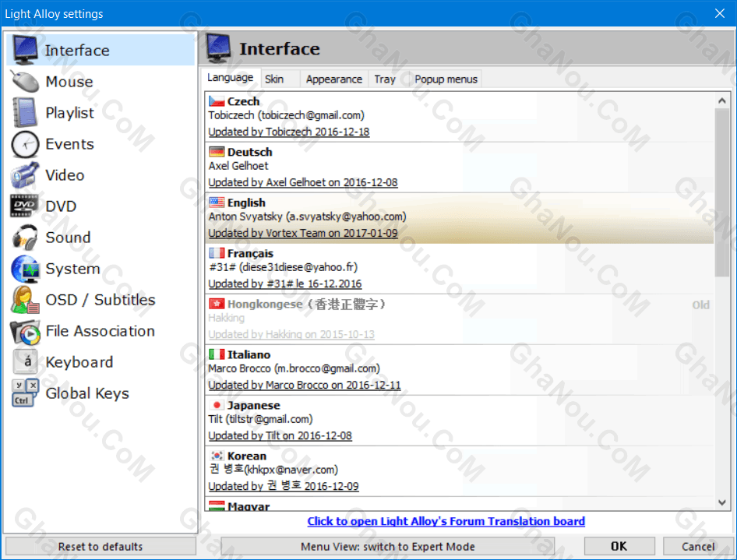Select System category label
This screenshot has width=737, height=560.
tap(73, 269)
